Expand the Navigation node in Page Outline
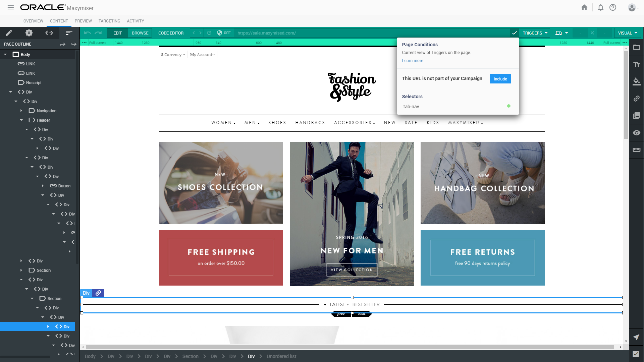Screen dimensions: 644x362 coord(21,111)
